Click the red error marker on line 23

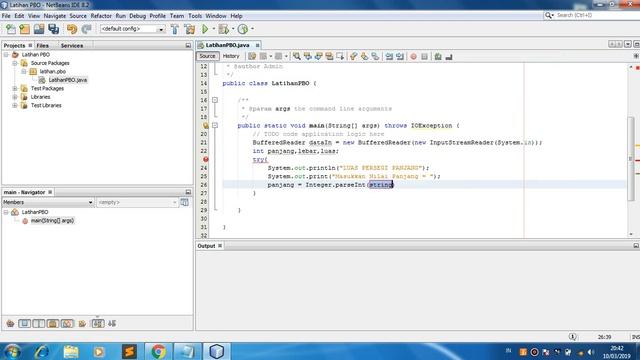[206, 160]
